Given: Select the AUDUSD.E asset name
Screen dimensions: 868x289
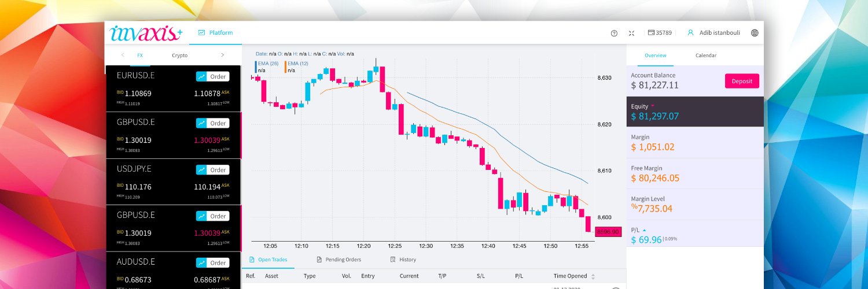Looking at the screenshot, I should click(x=135, y=262).
